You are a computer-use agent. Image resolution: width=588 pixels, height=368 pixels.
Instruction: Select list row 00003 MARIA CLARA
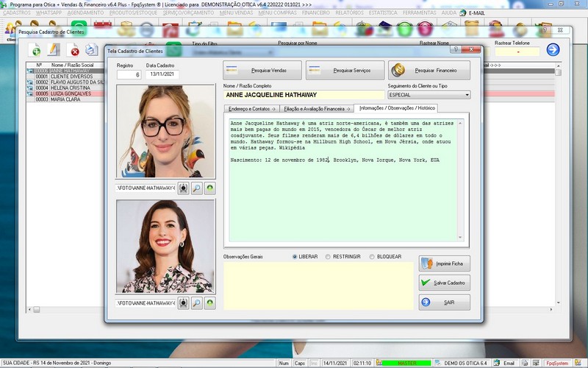[65, 99]
